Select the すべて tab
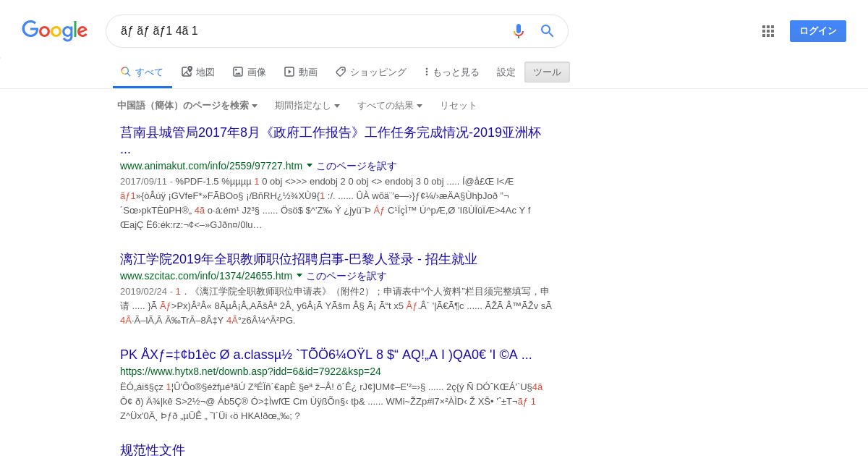Viewport: 868px width, 456px height. tap(142, 72)
